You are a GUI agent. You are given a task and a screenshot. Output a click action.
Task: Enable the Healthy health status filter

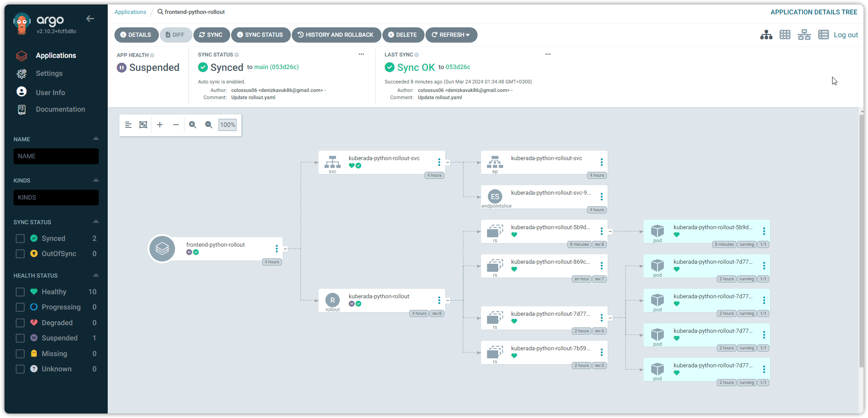pyautogui.click(x=20, y=292)
